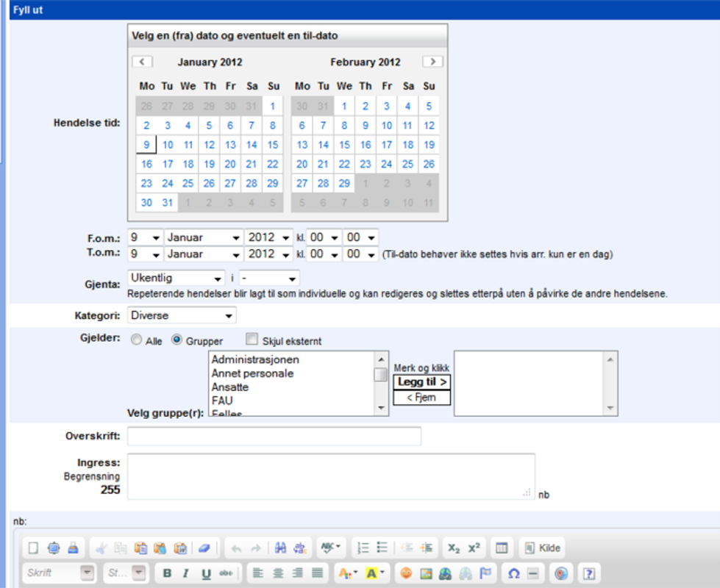Open text color picker in editor toolbar

click(x=348, y=573)
